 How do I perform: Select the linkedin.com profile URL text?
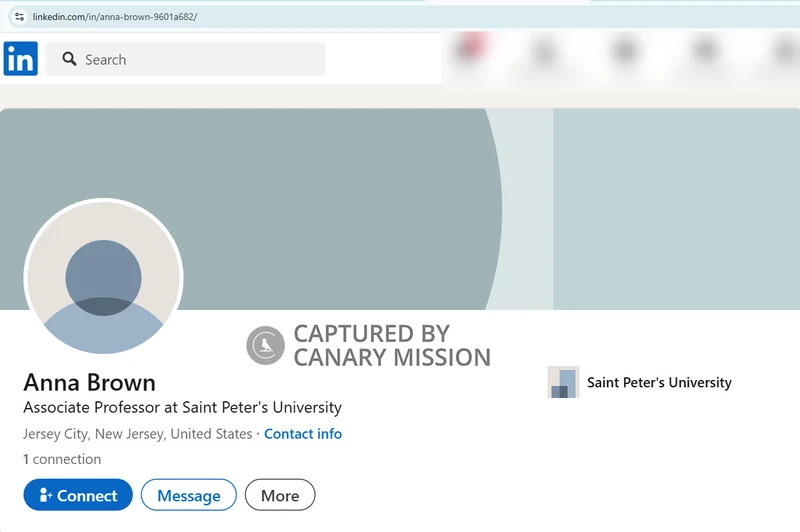click(115, 17)
